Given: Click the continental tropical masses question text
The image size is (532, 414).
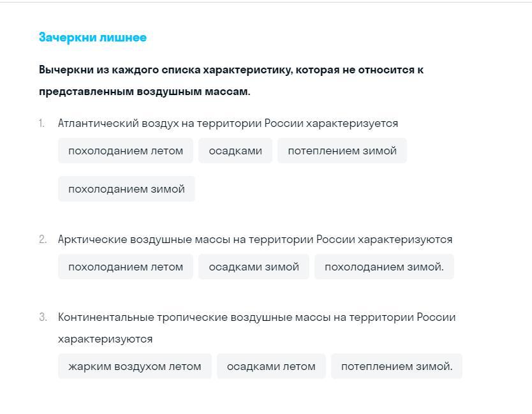Looking at the screenshot, I should (256, 318).
